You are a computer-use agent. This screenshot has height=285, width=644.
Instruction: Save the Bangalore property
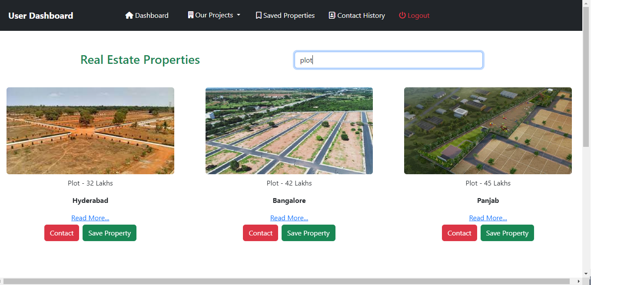[308, 233]
